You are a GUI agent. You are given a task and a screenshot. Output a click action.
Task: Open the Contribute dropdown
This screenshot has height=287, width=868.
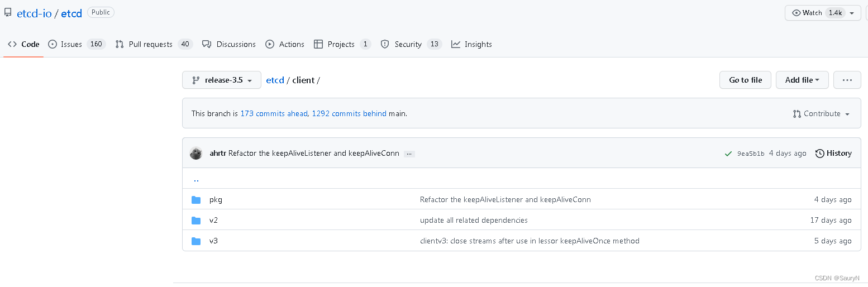[821, 114]
